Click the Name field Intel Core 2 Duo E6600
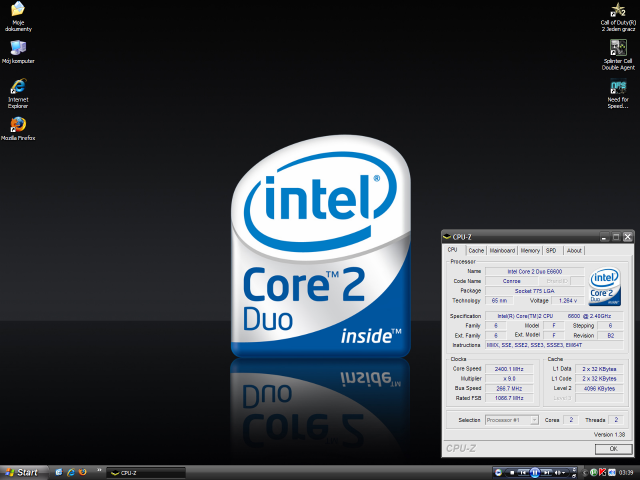Image resolution: width=640 pixels, height=480 pixels. coord(534,271)
